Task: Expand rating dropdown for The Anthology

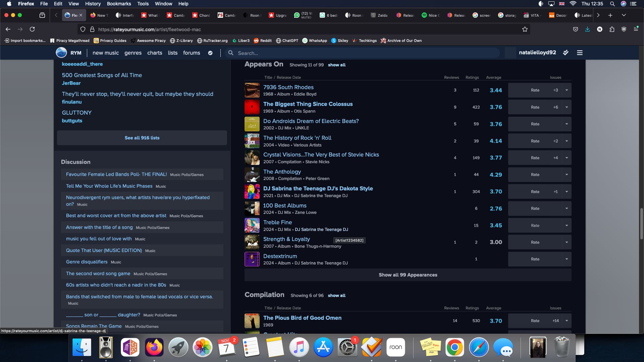Action: (x=567, y=175)
